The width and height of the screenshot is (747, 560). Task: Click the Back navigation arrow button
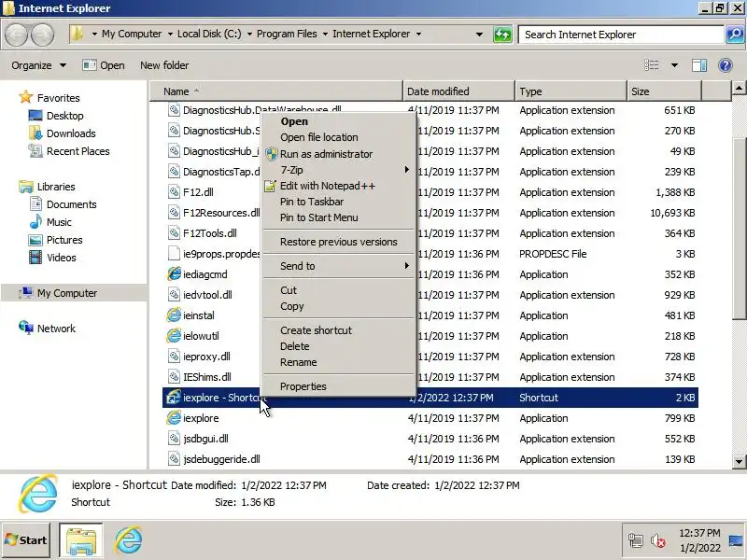tap(16, 35)
